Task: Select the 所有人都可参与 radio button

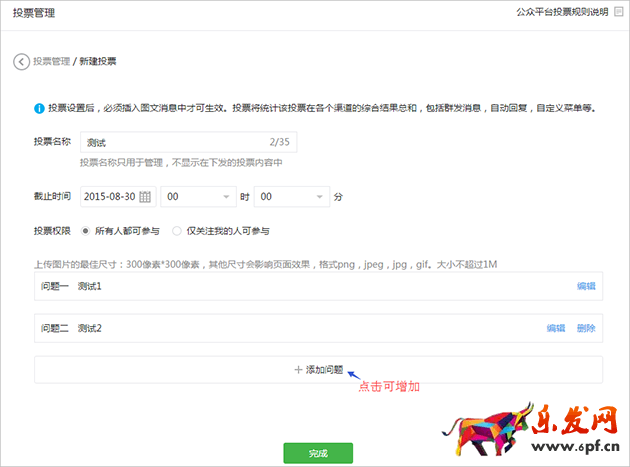Action: pos(85,231)
